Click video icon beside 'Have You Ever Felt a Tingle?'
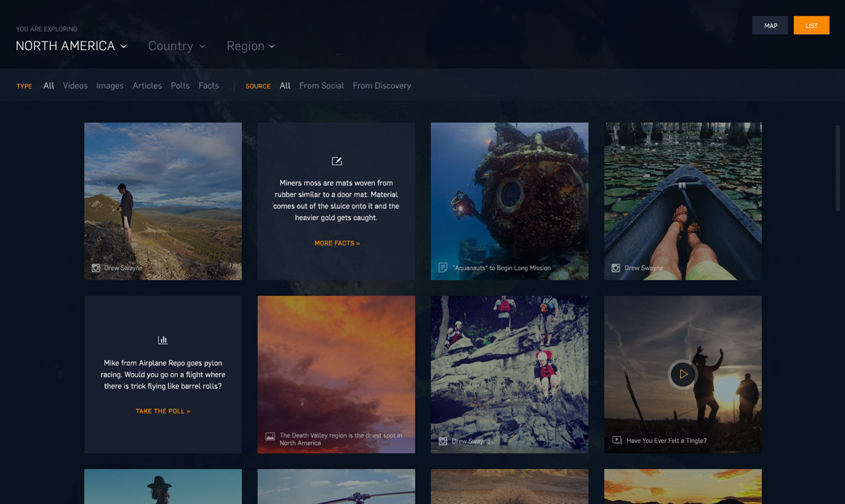845x504 pixels. pyautogui.click(x=617, y=440)
